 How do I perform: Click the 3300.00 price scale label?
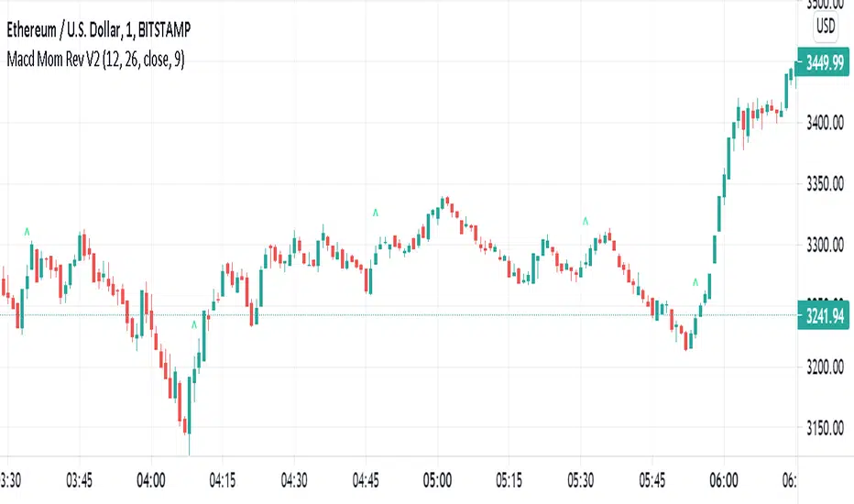point(824,246)
